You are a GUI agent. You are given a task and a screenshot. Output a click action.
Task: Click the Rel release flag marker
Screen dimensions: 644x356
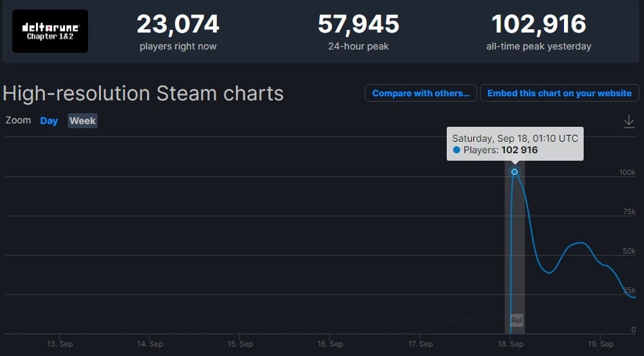tap(517, 320)
